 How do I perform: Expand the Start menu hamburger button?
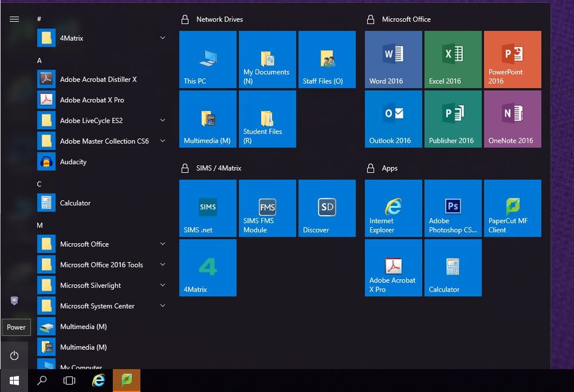click(14, 19)
